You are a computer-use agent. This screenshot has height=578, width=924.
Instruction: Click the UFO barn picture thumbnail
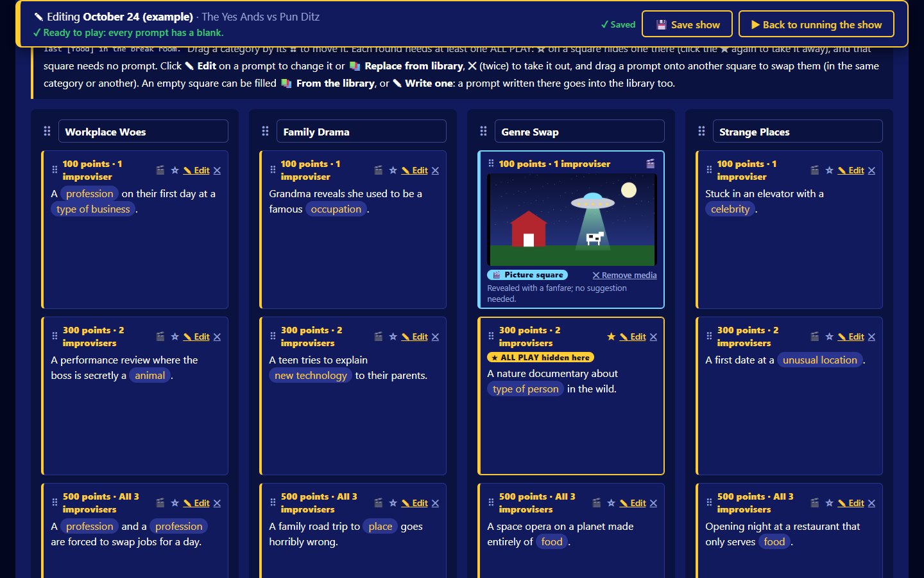pyautogui.click(x=572, y=220)
